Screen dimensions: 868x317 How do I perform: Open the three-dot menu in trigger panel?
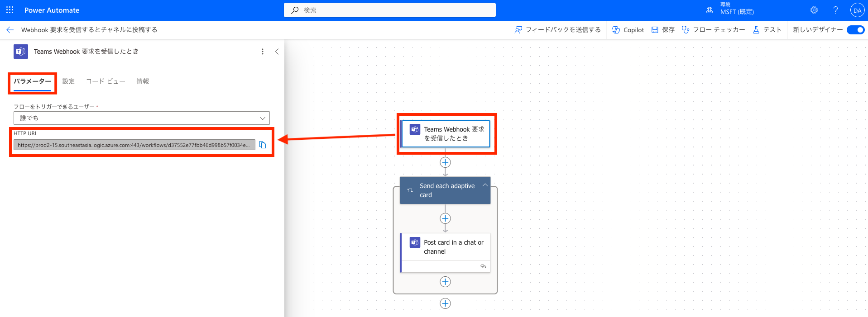point(263,52)
